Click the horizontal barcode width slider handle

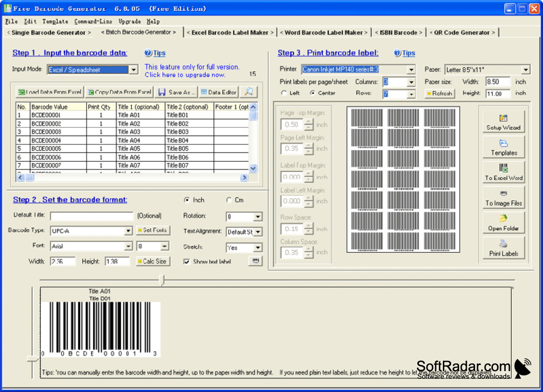[161, 280]
